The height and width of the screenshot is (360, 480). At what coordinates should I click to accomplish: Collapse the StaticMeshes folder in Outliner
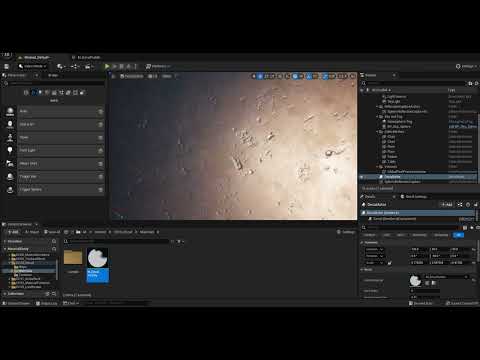click(x=377, y=132)
